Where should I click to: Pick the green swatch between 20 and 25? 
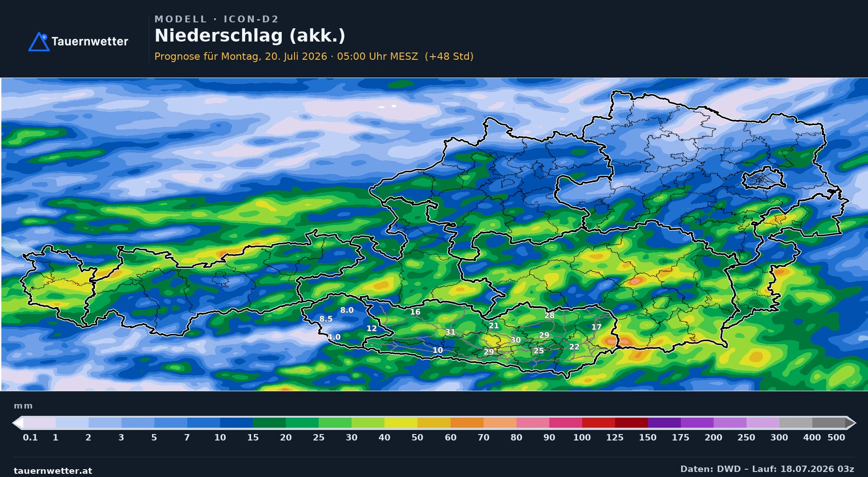coord(302,423)
